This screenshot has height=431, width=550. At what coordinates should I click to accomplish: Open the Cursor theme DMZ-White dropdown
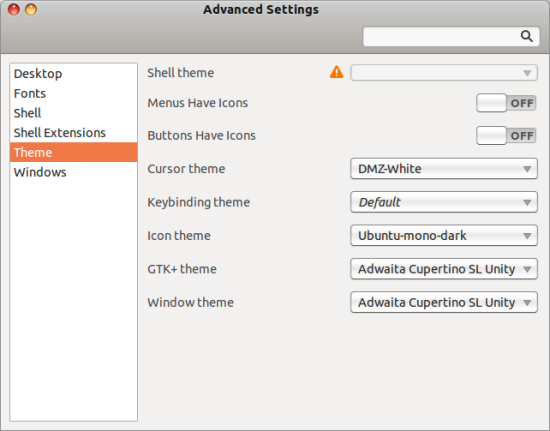tap(444, 169)
